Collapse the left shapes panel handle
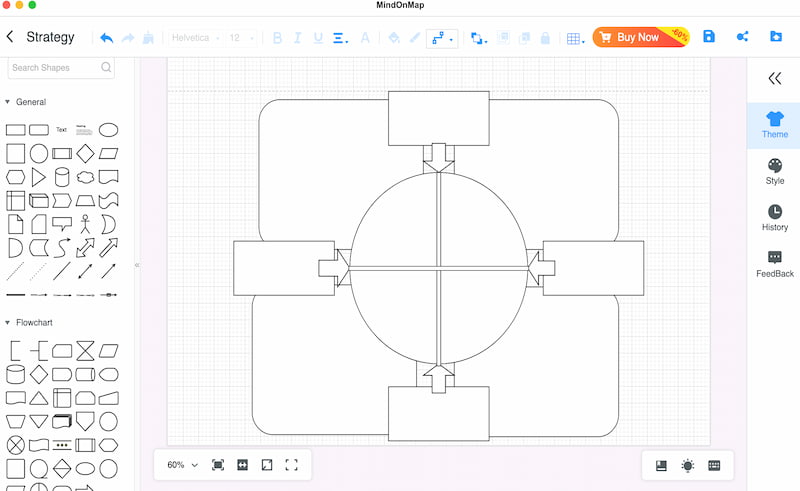800x491 pixels. point(137,265)
